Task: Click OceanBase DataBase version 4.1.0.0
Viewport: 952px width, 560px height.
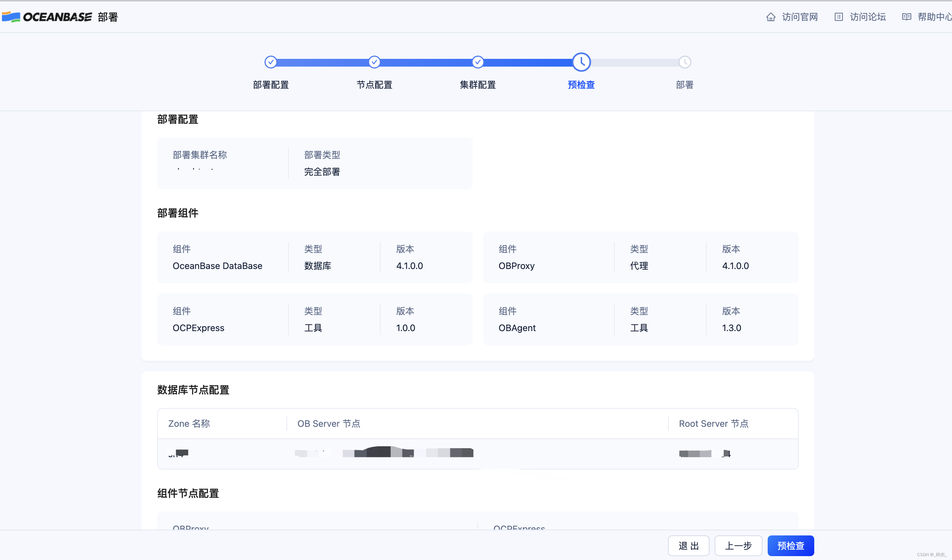Action: pos(409,266)
